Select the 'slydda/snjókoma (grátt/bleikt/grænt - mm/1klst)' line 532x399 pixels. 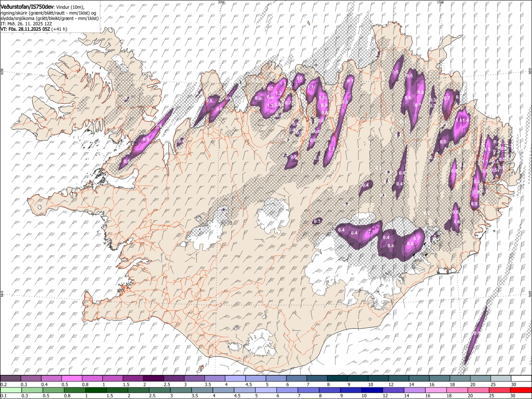pos(49,18)
